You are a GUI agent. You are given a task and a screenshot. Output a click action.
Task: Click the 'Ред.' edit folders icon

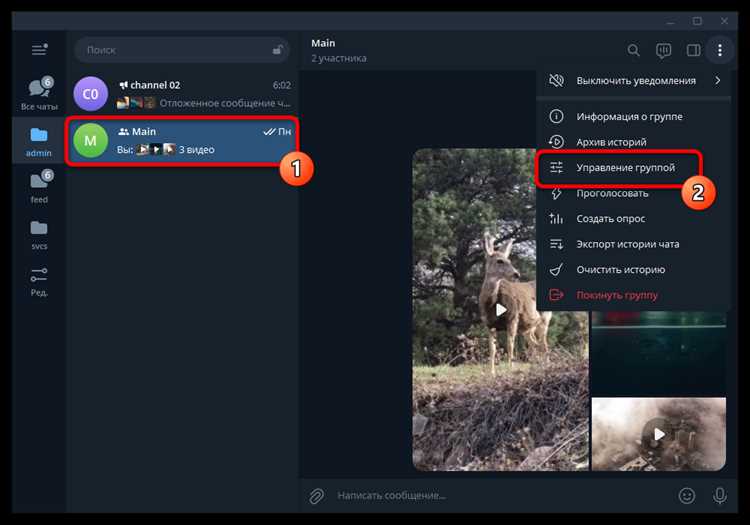coord(39,281)
